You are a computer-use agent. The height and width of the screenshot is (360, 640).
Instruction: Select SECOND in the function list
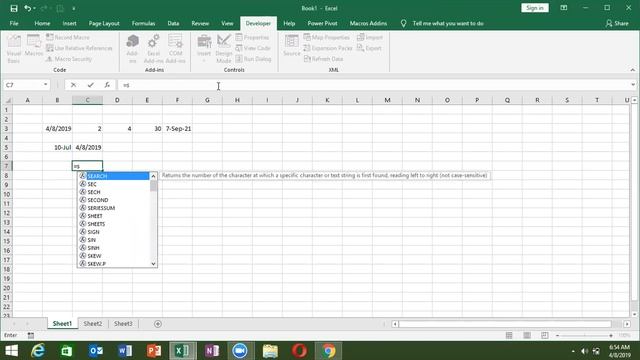(x=114, y=200)
